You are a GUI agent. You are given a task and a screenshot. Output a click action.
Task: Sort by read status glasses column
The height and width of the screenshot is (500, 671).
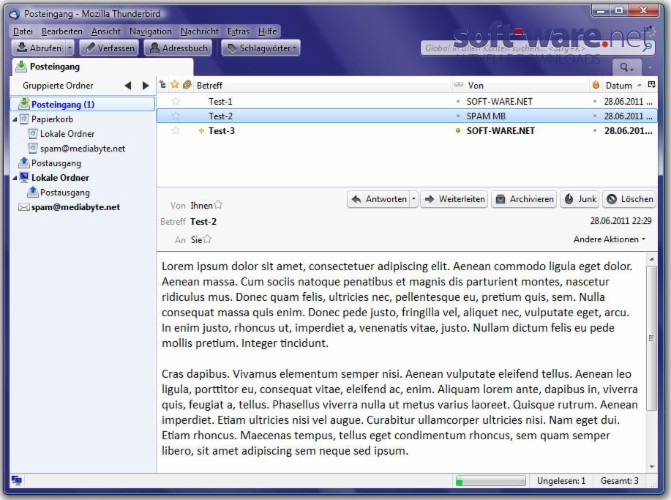(x=458, y=85)
